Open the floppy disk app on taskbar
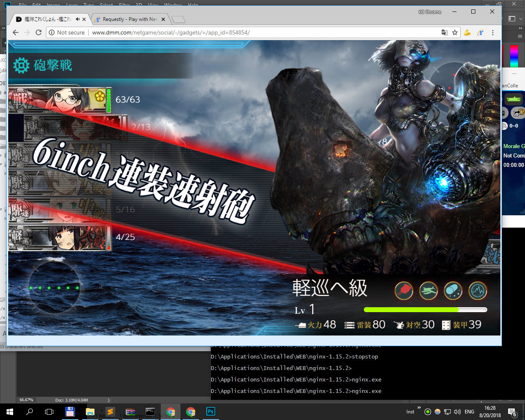 (x=70, y=411)
